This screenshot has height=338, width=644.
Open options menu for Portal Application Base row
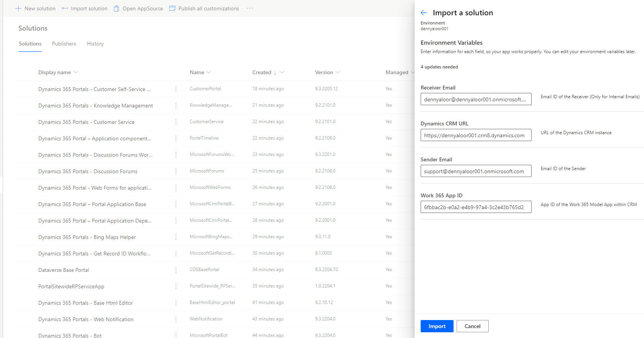click(x=176, y=204)
